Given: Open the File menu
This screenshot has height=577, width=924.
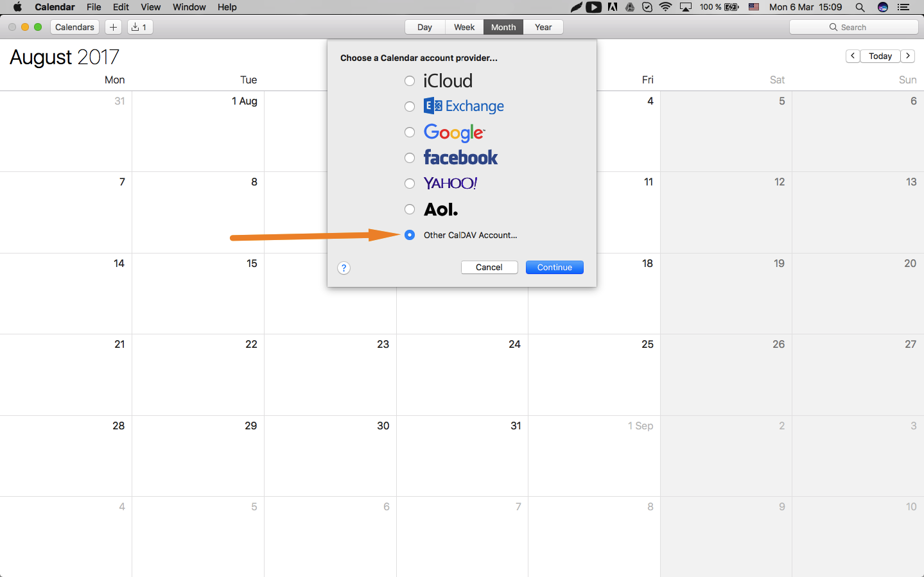Looking at the screenshot, I should click(x=94, y=7).
